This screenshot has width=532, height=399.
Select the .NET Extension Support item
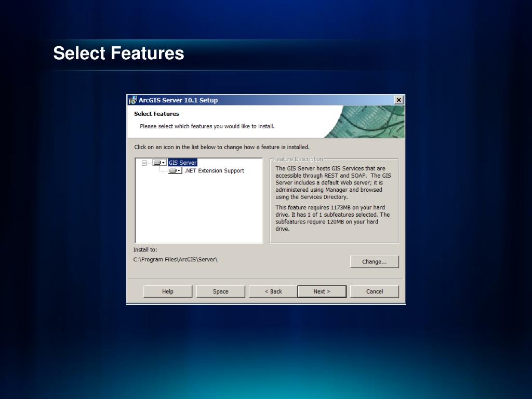[x=214, y=170]
